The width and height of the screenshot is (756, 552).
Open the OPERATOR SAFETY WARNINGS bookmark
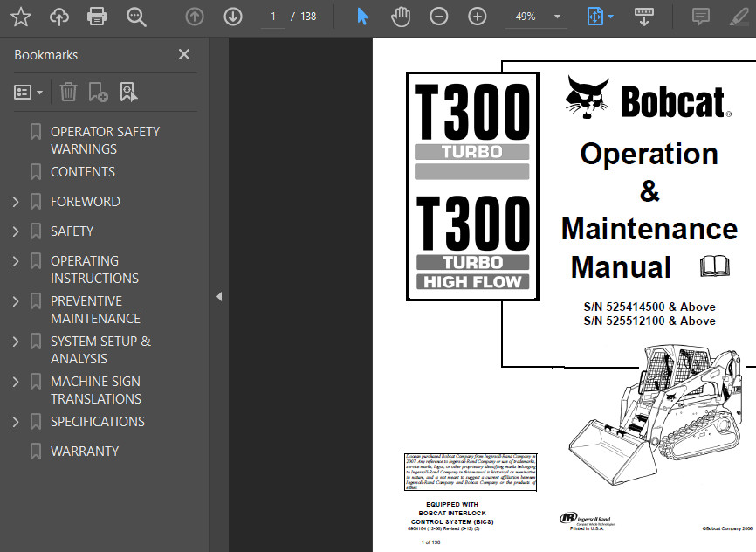105,140
